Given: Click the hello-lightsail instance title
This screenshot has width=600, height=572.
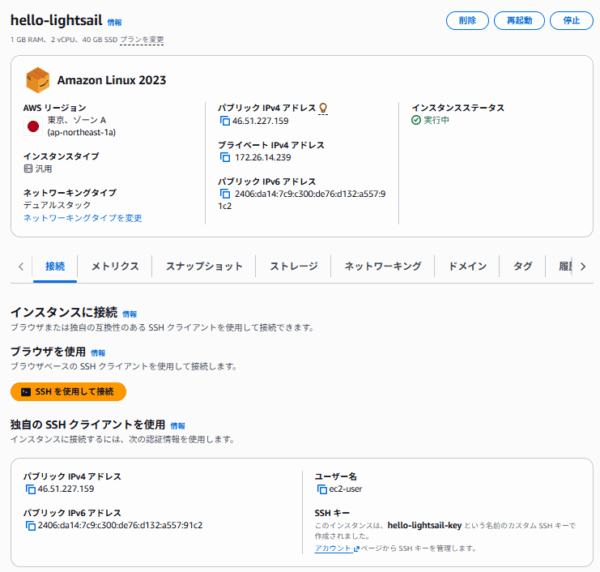Looking at the screenshot, I should 56,20.
